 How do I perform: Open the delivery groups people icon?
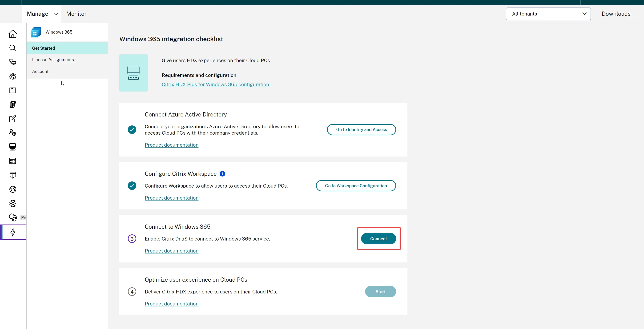click(12, 76)
